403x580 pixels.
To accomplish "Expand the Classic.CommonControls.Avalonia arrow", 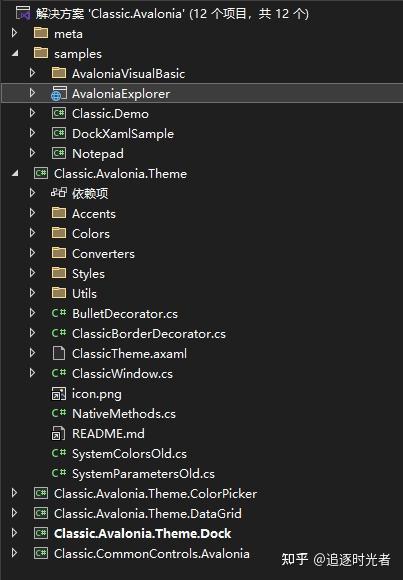I will coord(14,553).
